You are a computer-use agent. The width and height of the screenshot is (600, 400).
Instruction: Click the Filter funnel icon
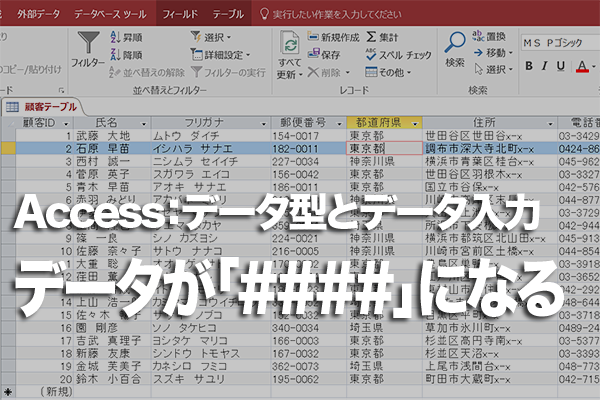coord(88,42)
